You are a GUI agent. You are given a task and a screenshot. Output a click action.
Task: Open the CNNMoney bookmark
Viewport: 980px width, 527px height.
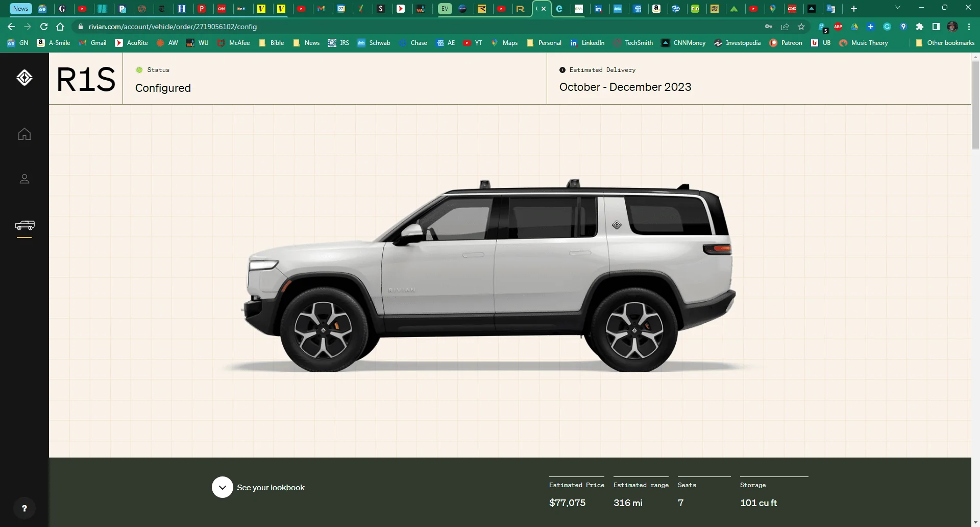[683, 43]
